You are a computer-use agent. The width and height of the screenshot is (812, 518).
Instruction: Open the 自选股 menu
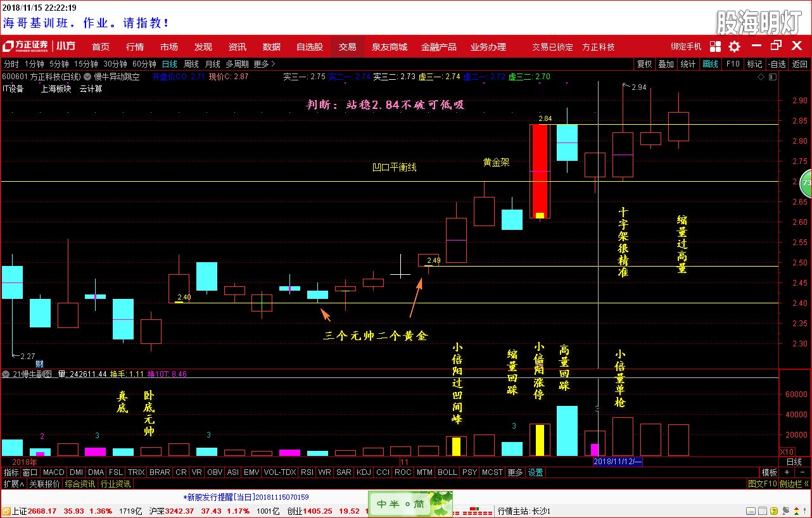coord(310,47)
